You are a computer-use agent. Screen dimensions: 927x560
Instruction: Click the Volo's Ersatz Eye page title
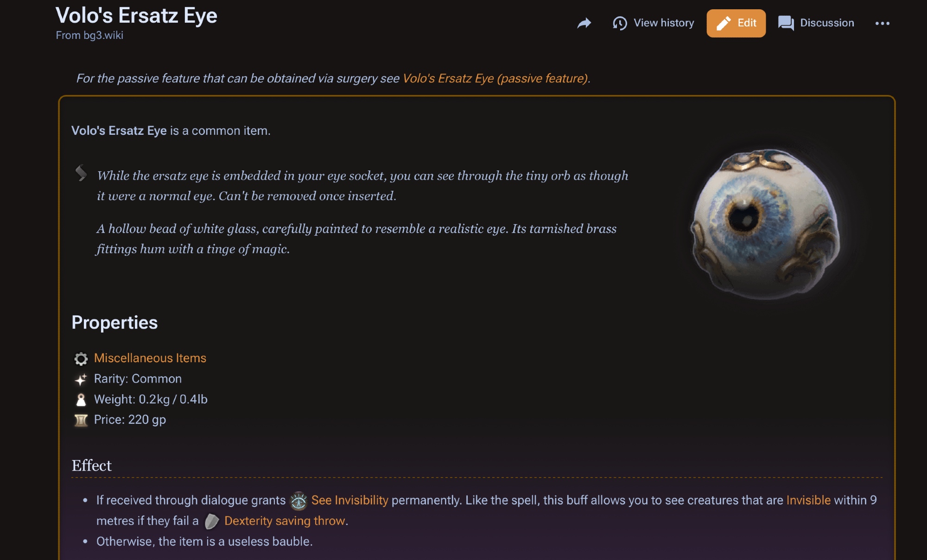(x=136, y=15)
